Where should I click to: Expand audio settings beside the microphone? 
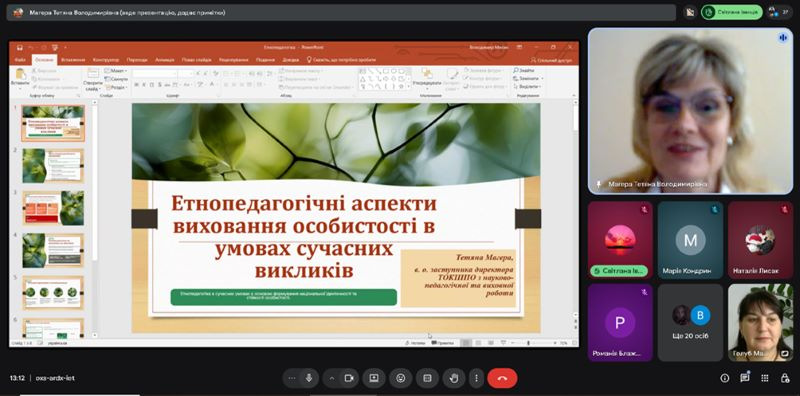(292, 378)
